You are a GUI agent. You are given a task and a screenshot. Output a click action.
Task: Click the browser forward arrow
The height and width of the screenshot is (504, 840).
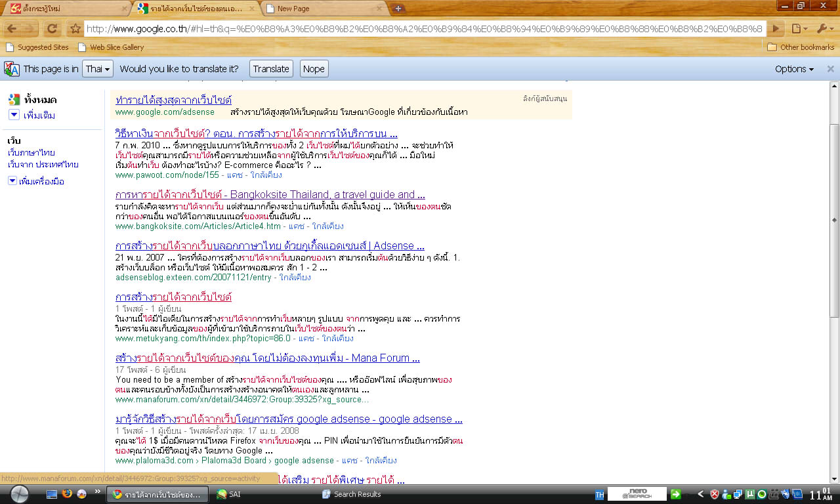(30, 29)
